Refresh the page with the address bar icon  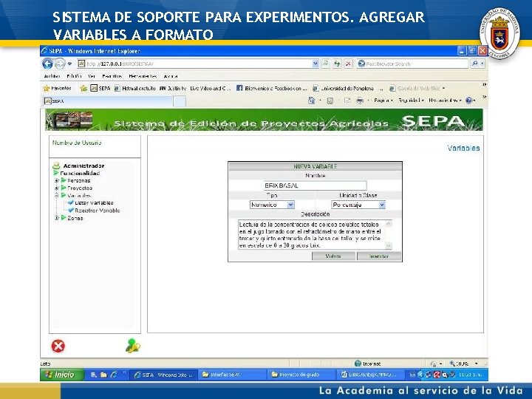337,64
